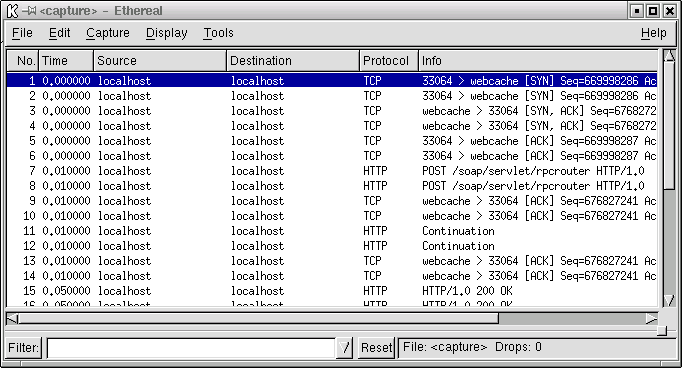Image resolution: width=682 pixels, height=368 pixels.
Task: Click inside the filter text field
Action: tap(191, 348)
